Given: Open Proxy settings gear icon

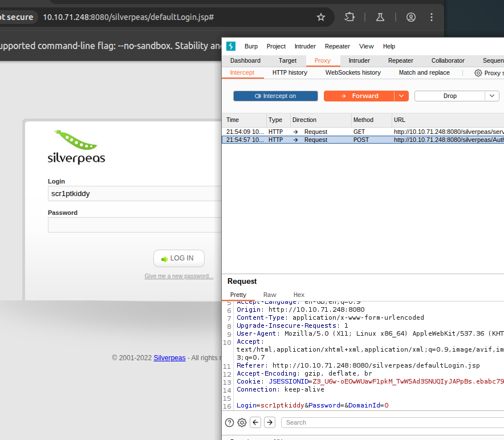Looking at the screenshot, I should pyautogui.click(x=478, y=73).
